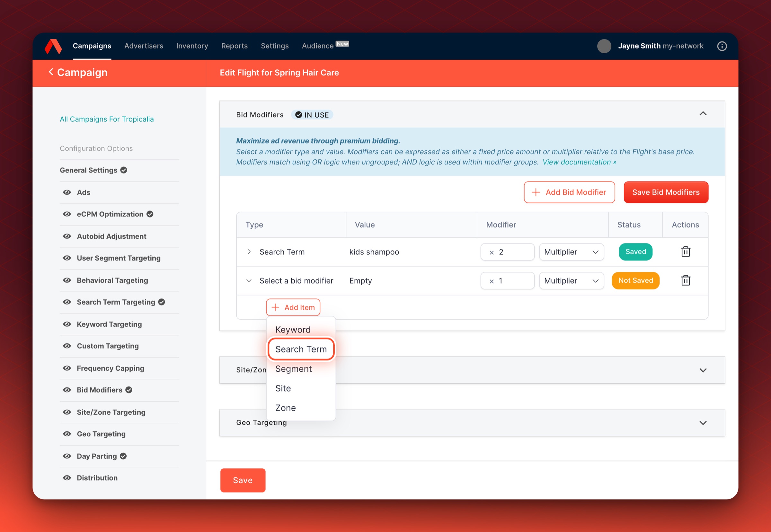Delete the kids shampoo bid modifier

[685, 252]
